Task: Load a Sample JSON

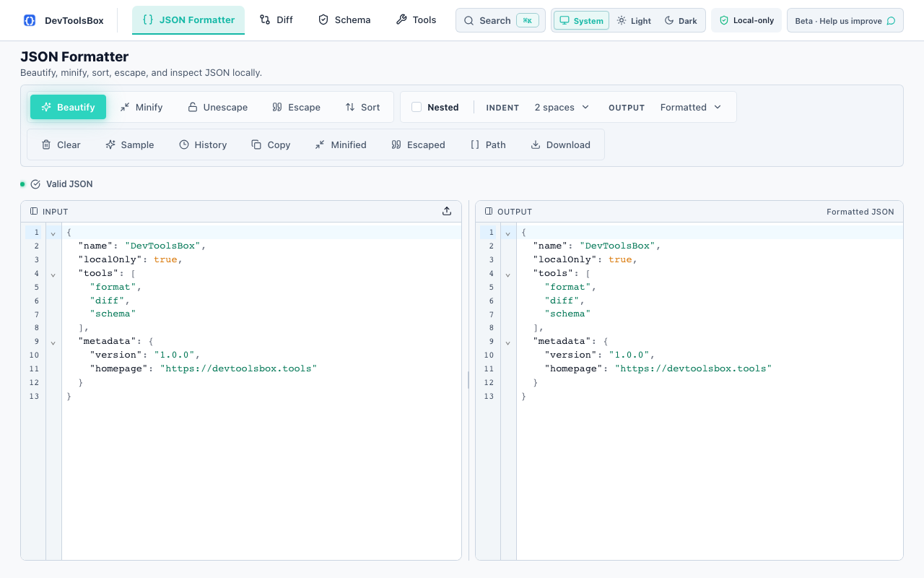Action: pyautogui.click(x=130, y=144)
